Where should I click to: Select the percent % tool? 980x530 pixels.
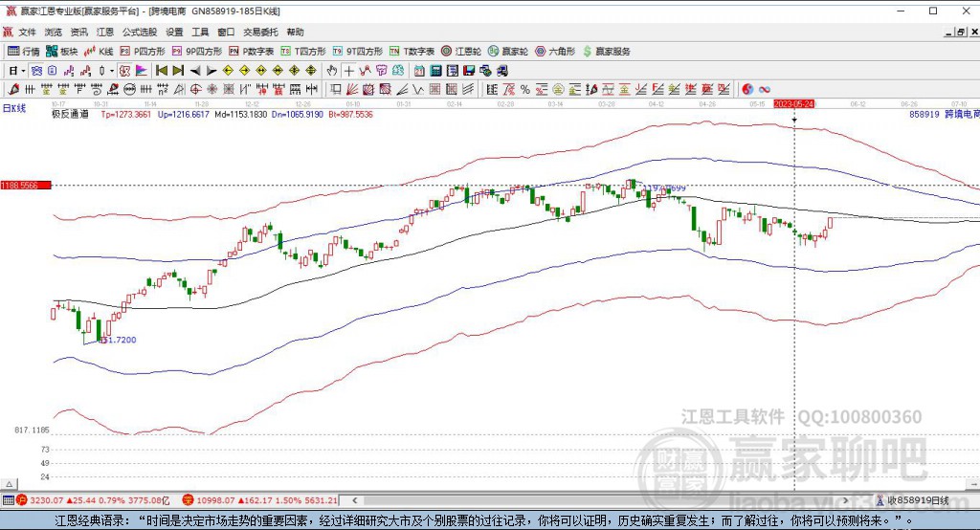coord(525,89)
